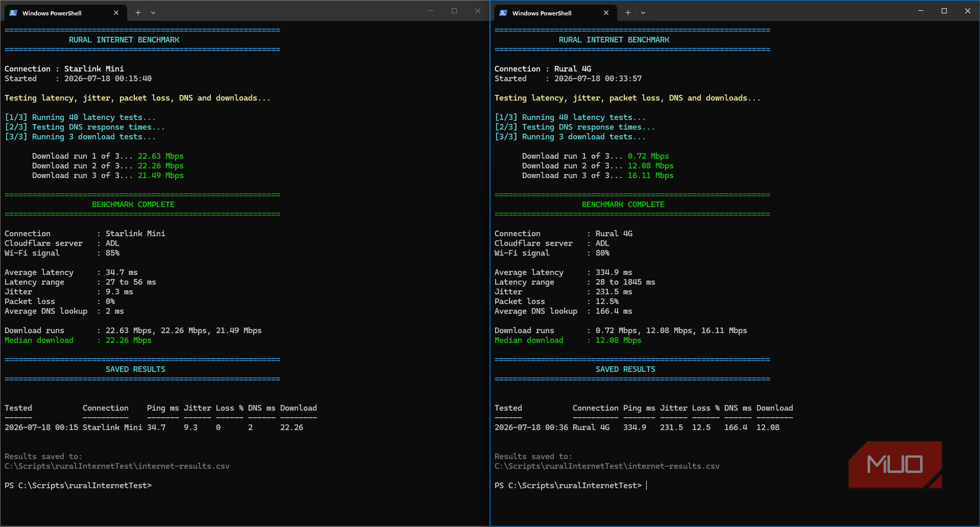Click Median download 12.08 Mbps line

point(568,340)
